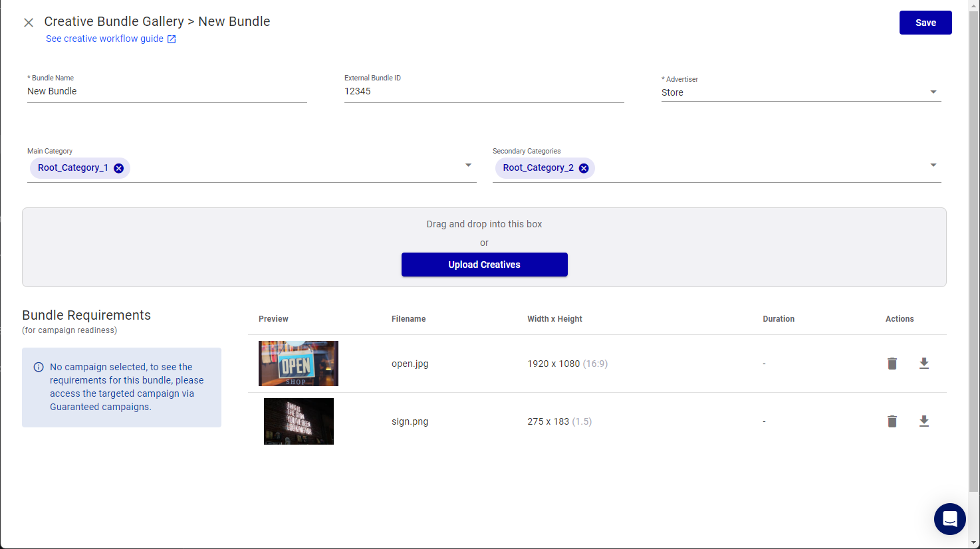Open the chat support bubble

coord(949,519)
